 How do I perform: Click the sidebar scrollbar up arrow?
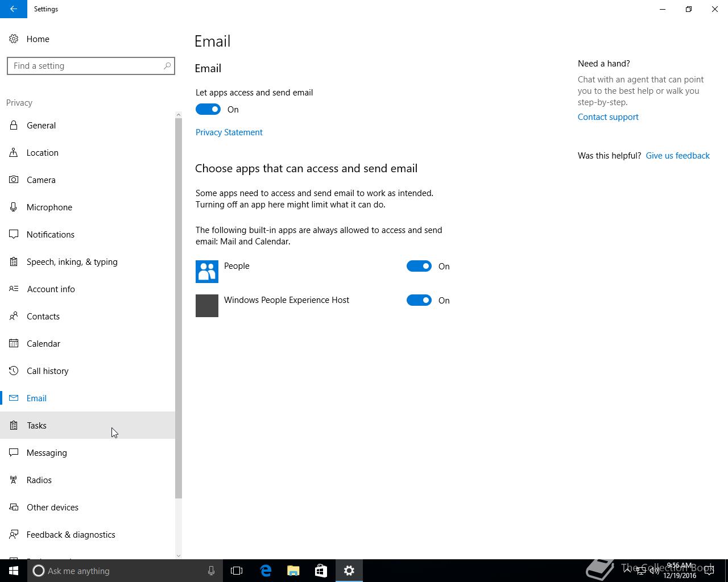pyautogui.click(x=179, y=115)
